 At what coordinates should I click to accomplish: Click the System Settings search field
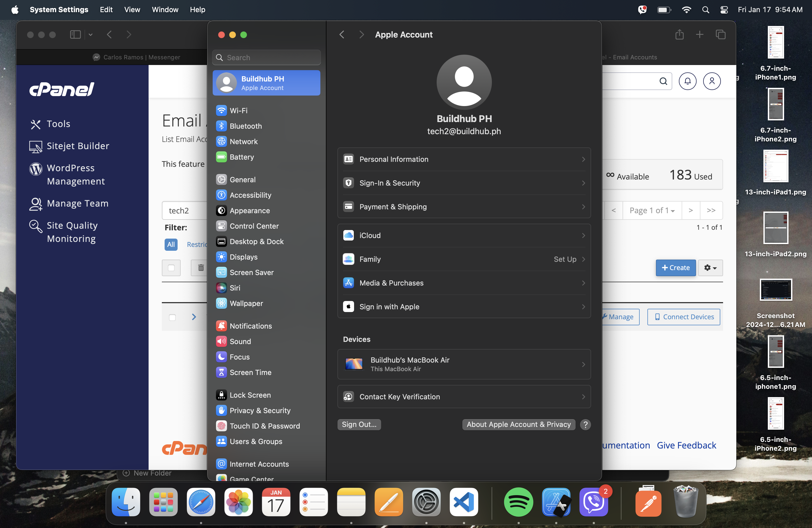pos(266,57)
